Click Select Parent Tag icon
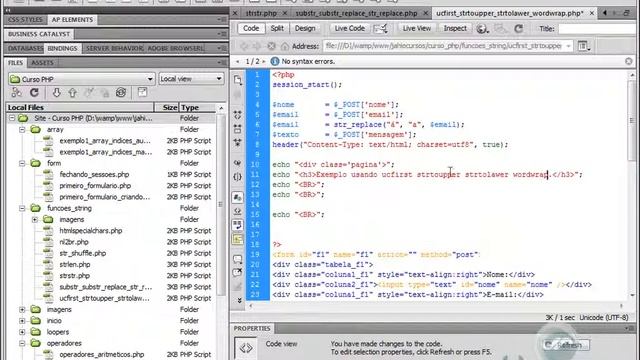Viewport: 640px width, 360px height. (238, 162)
